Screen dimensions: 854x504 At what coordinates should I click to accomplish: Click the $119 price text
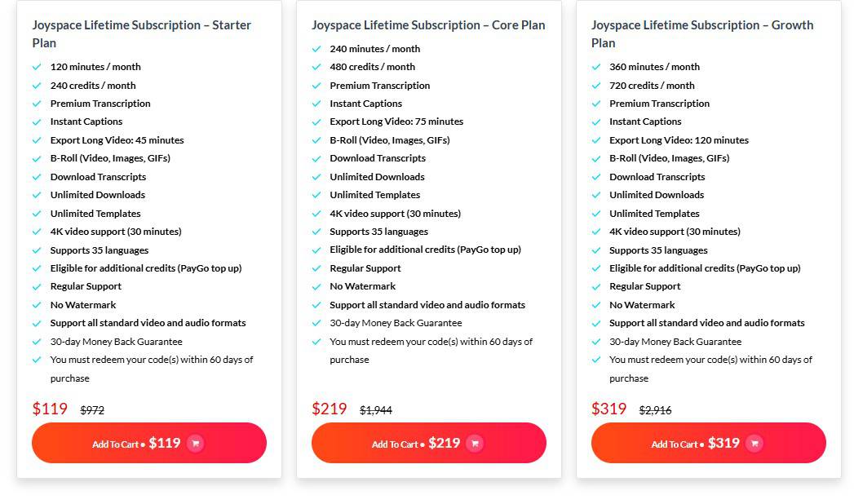(50, 409)
